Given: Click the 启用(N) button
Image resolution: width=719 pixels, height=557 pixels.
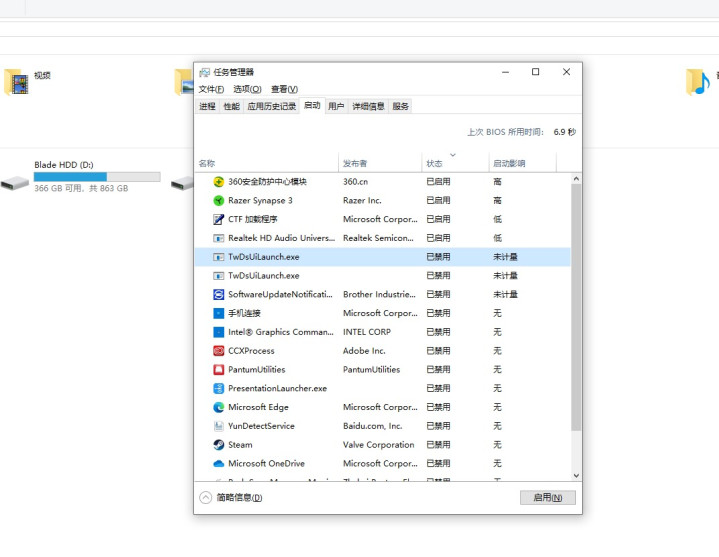Looking at the screenshot, I should click(548, 497).
